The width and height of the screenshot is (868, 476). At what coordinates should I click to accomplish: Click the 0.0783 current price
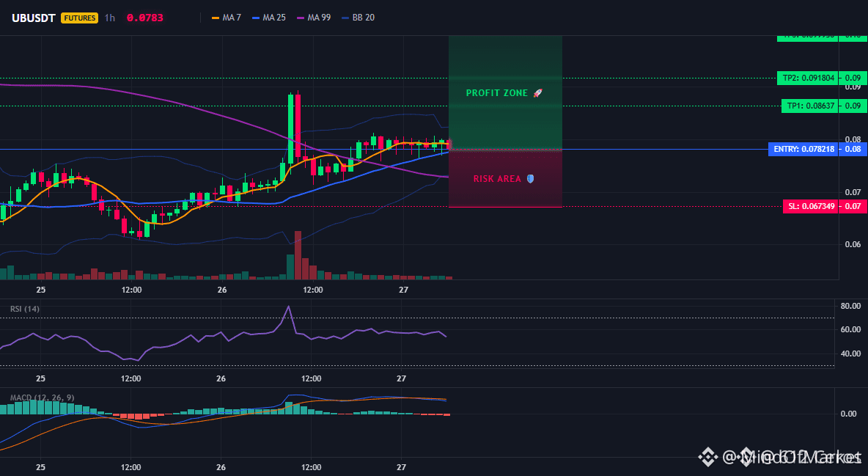145,18
